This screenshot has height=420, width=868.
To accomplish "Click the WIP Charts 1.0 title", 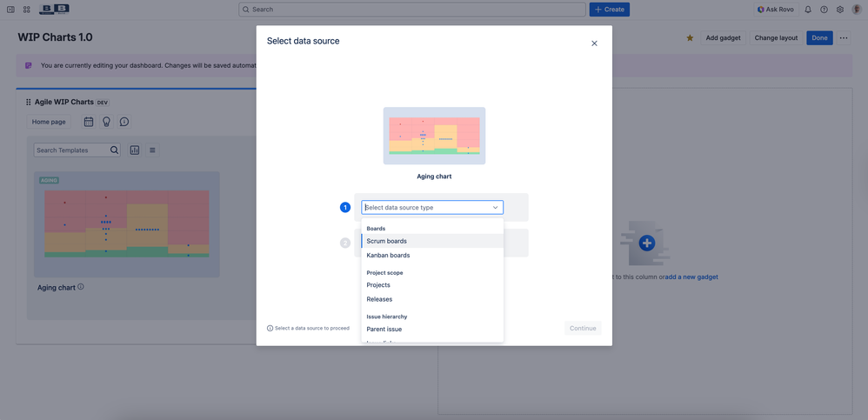I will (55, 37).
